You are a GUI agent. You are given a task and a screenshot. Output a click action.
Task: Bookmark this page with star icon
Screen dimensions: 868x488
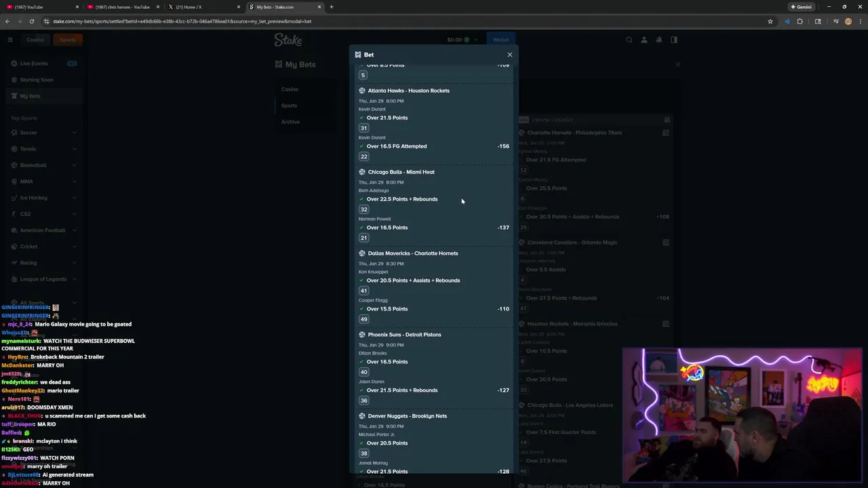[770, 21]
